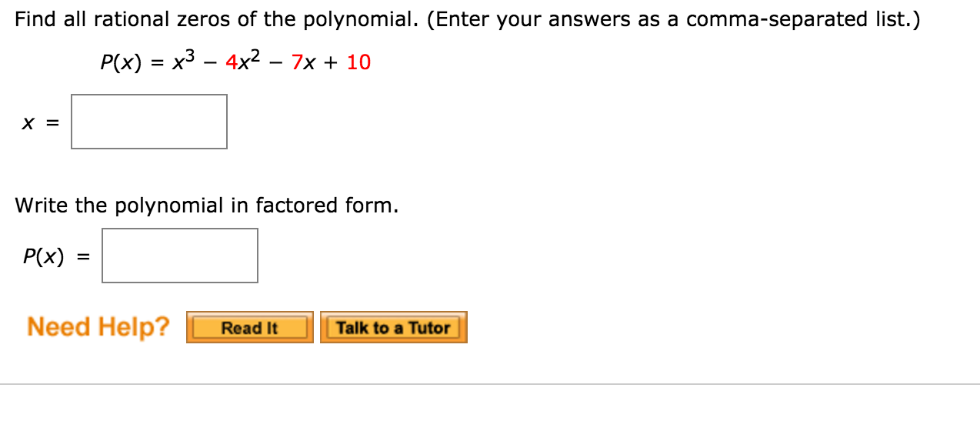The height and width of the screenshot is (428, 980).
Task: Click the factored form P(x) answer box
Action: coord(180,256)
